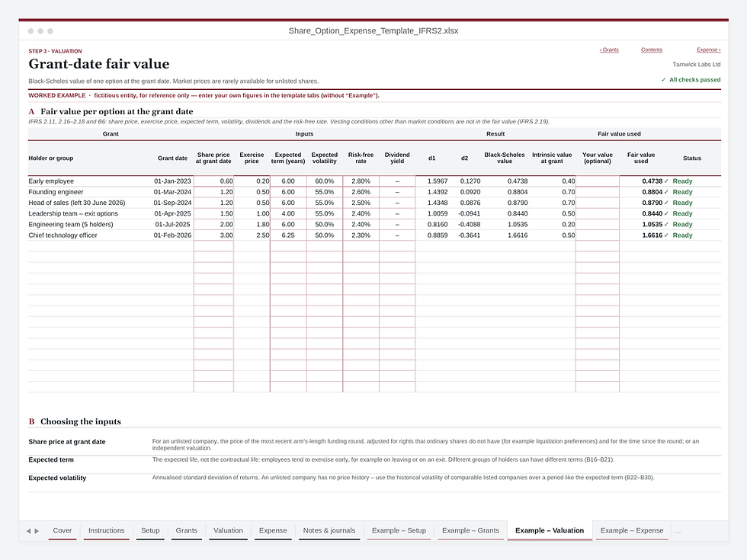Click 'Early employee' holder name
This screenshot has width=747, height=560.
[51, 181]
